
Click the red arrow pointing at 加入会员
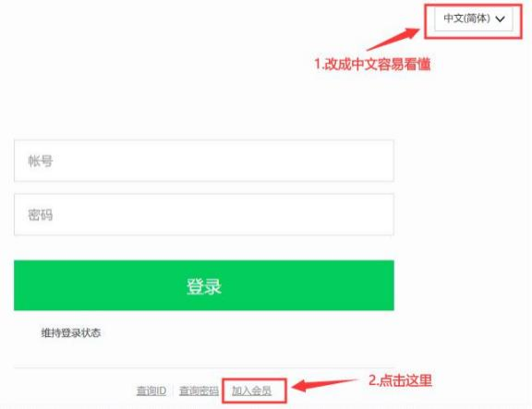click(x=325, y=385)
